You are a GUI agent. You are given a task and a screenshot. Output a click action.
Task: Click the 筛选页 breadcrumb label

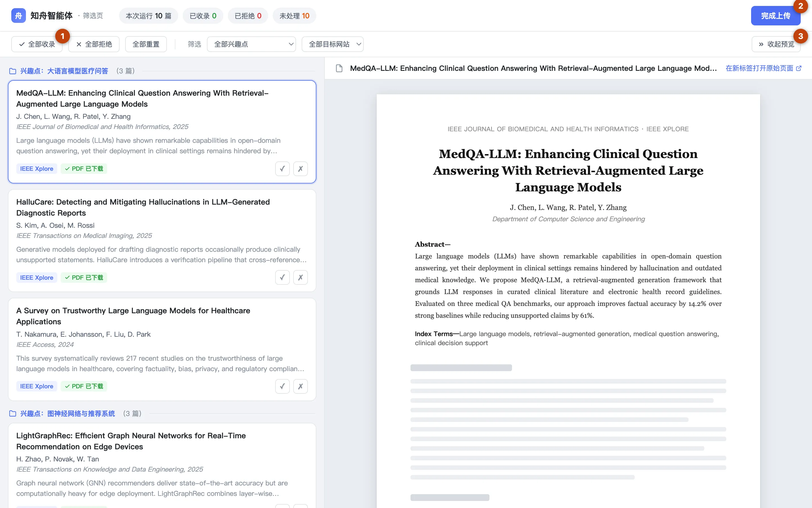point(93,16)
